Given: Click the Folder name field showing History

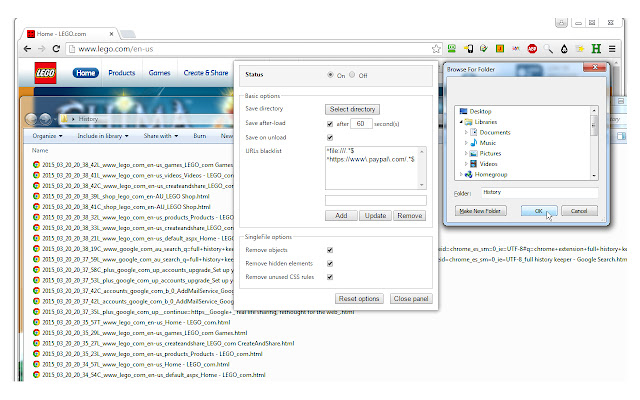Looking at the screenshot, I should tap(540, 193).
